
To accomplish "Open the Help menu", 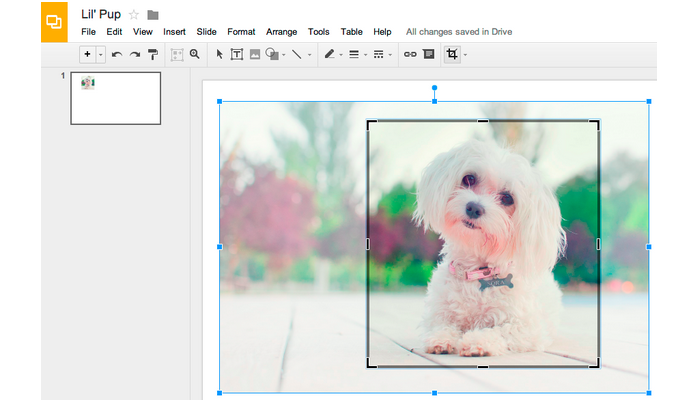I will [x=382, y=32].
